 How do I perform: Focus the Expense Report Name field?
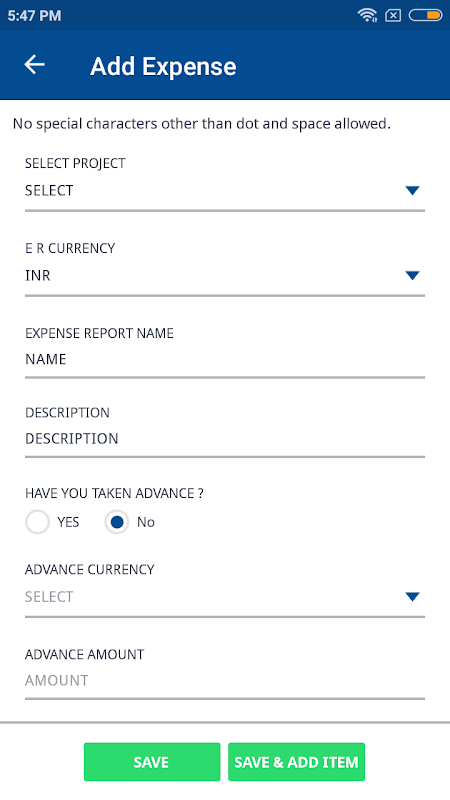(x=224, y=359)
